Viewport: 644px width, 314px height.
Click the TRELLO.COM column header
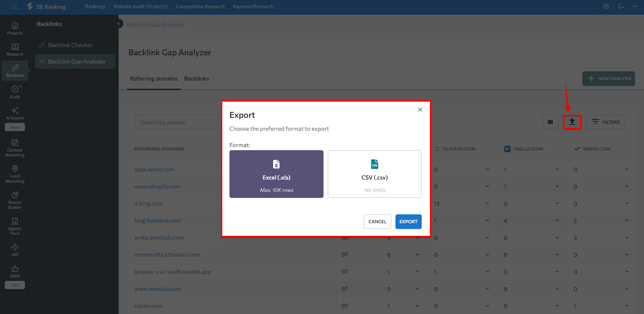pyautogui.click(x=528, y=149)
